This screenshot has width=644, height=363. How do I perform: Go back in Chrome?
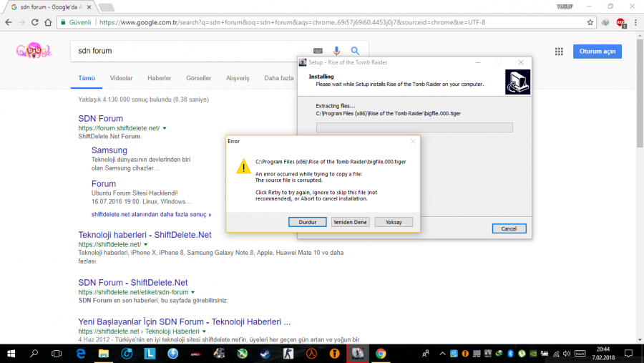click(x=9, y=22)
